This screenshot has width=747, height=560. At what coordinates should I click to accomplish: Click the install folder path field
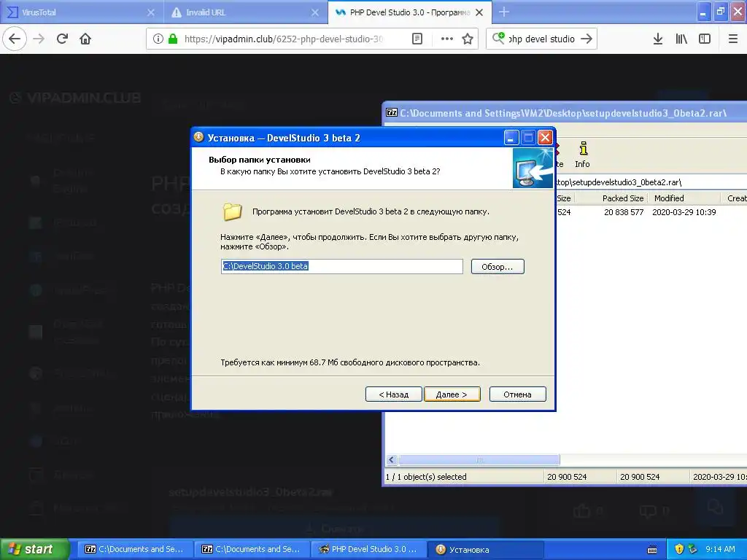click(x=341, y=266)
